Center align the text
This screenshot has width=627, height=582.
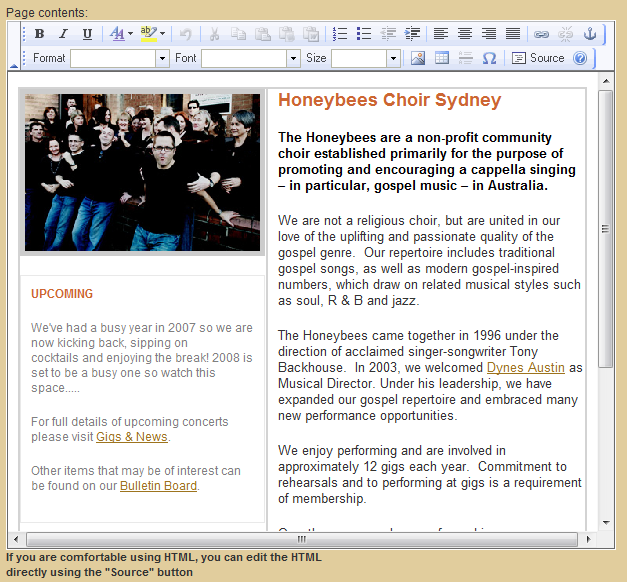pyautogui.click(x=465, y=34)
